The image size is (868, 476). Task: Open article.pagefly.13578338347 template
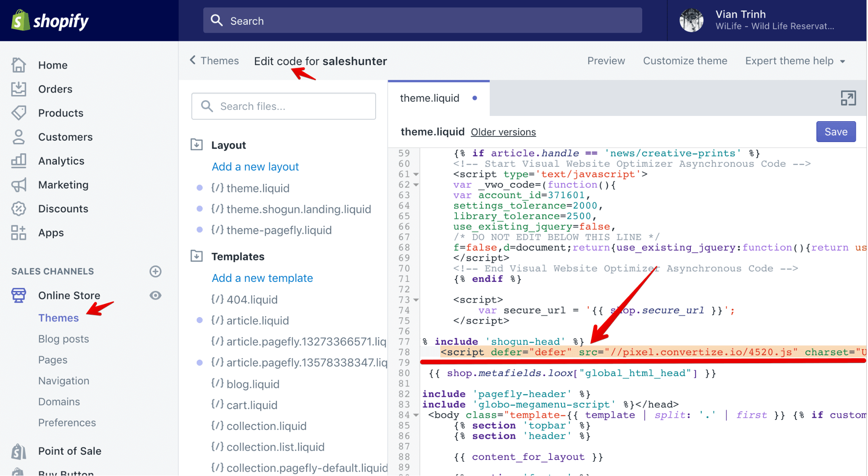[299, 363]
